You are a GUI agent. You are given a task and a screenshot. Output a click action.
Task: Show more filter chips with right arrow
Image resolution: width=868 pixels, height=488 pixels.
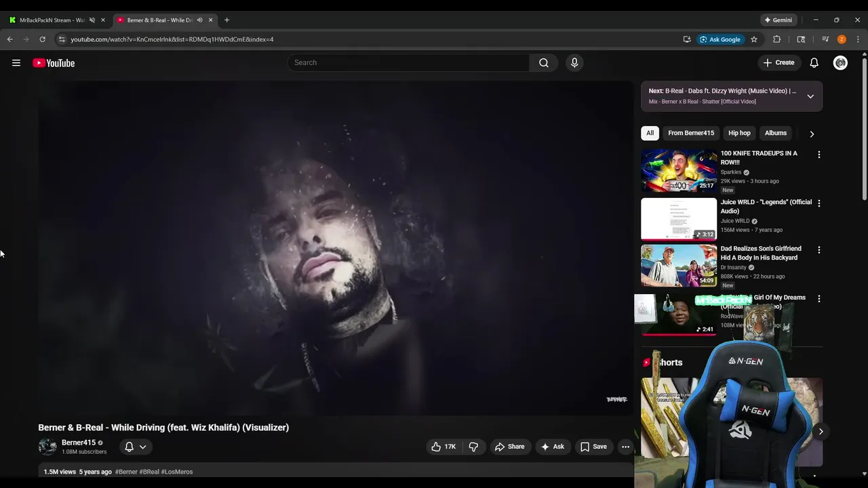[x=812, y=134]
